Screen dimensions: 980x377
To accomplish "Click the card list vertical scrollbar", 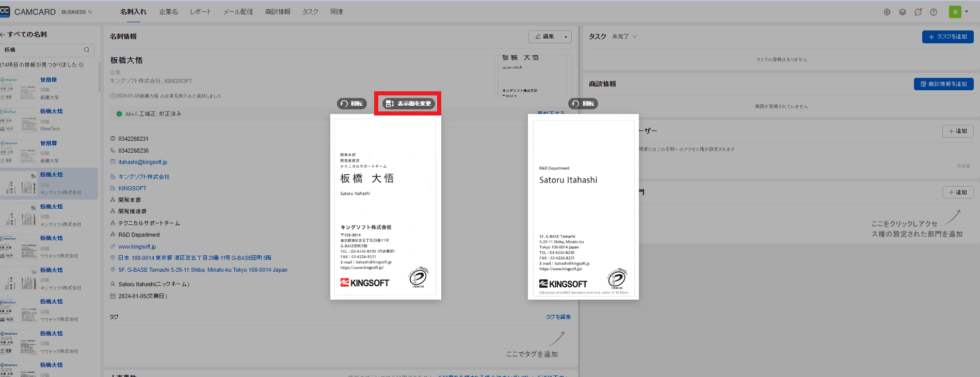I will click(100, 77).
